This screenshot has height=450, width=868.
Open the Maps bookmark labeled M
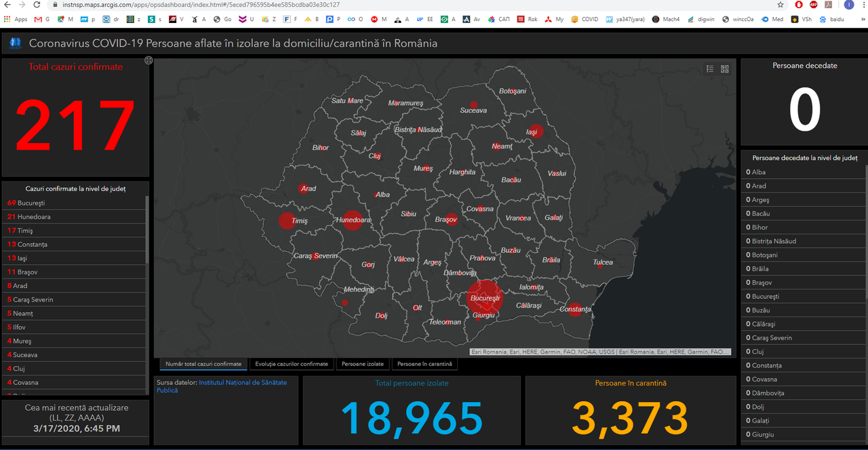click(64, 20)
